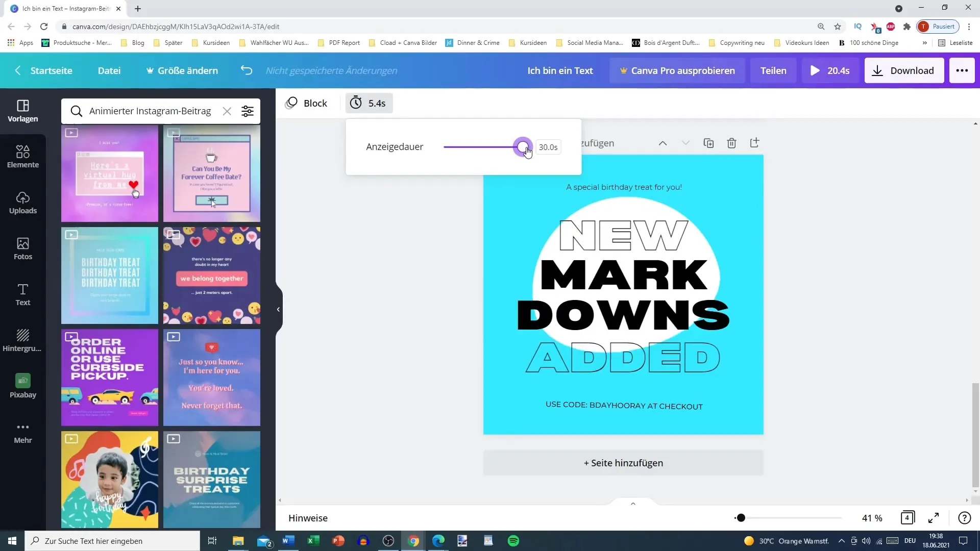Open the Hinweise notes section

[308, 518]
